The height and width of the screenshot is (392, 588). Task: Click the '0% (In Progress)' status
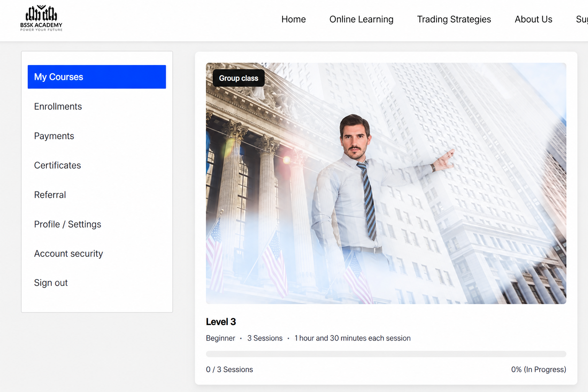[539, 369]
